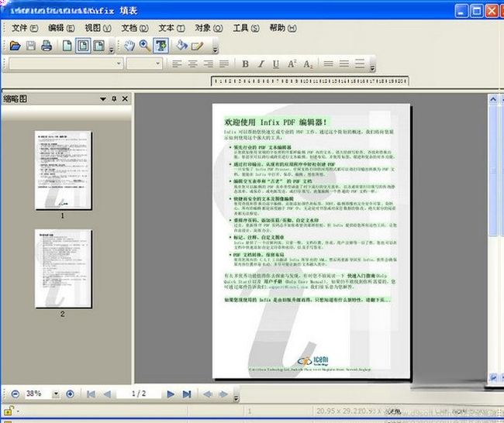Click the Save floppy disk icon

coord(31,46)
